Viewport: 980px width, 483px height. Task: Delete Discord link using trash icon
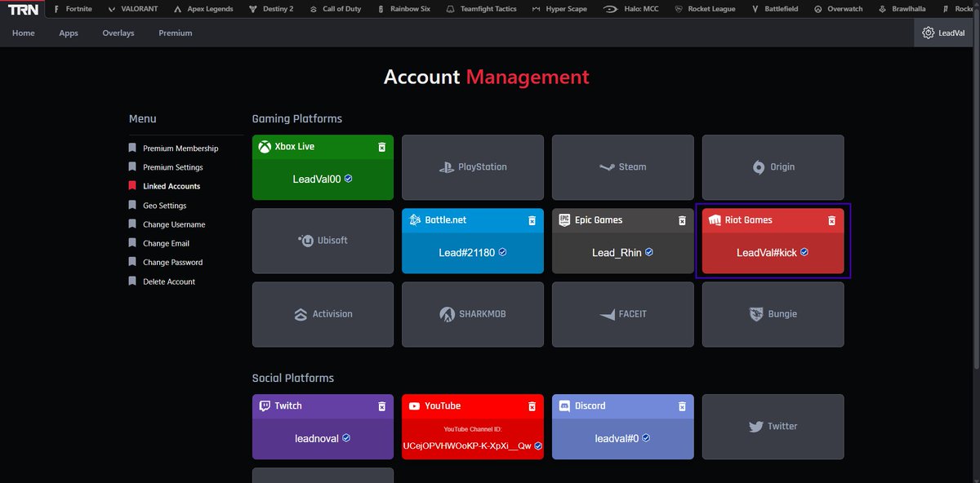[x=682, y=406]
